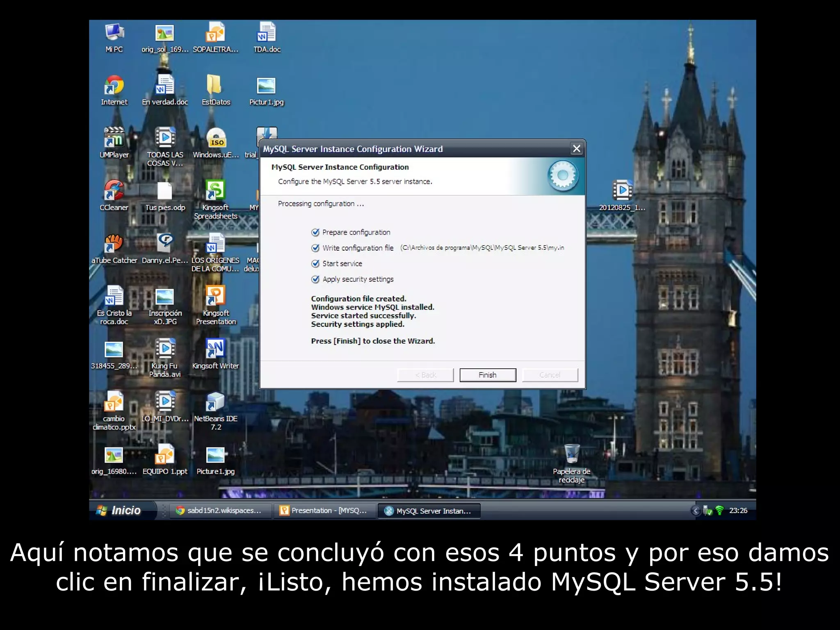The height and width of the screenshot is (630, 840).
Task: Open the Papelera de reciclaje icon
Action: tap(572, 464)
